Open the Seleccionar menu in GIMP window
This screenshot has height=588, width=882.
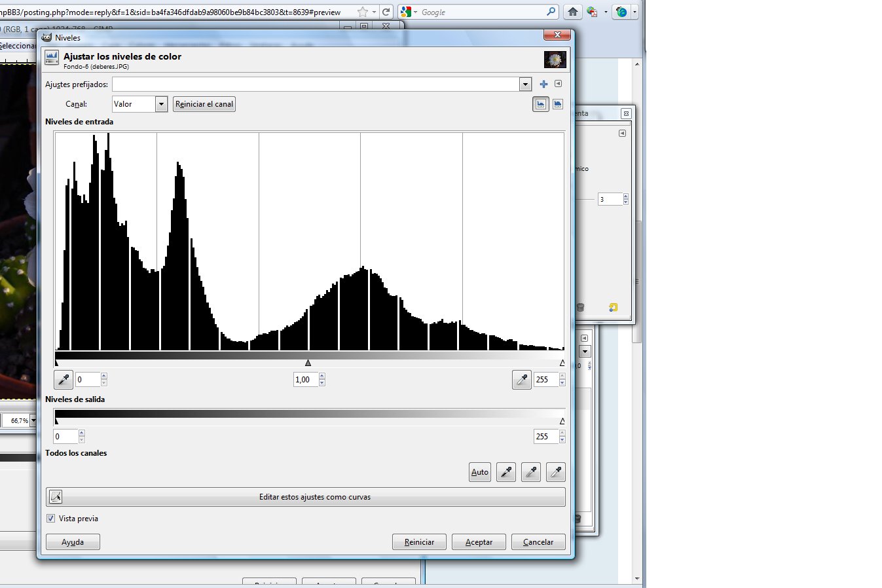tap(18, 46)
